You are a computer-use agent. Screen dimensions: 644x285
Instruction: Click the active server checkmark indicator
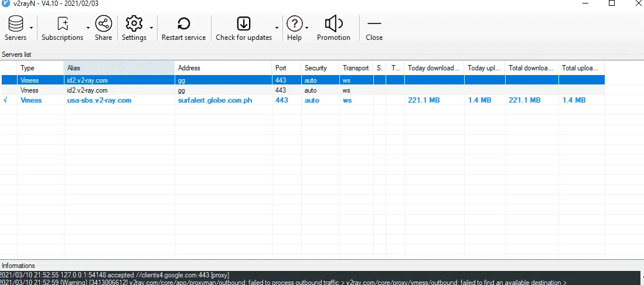coord(5,100)
